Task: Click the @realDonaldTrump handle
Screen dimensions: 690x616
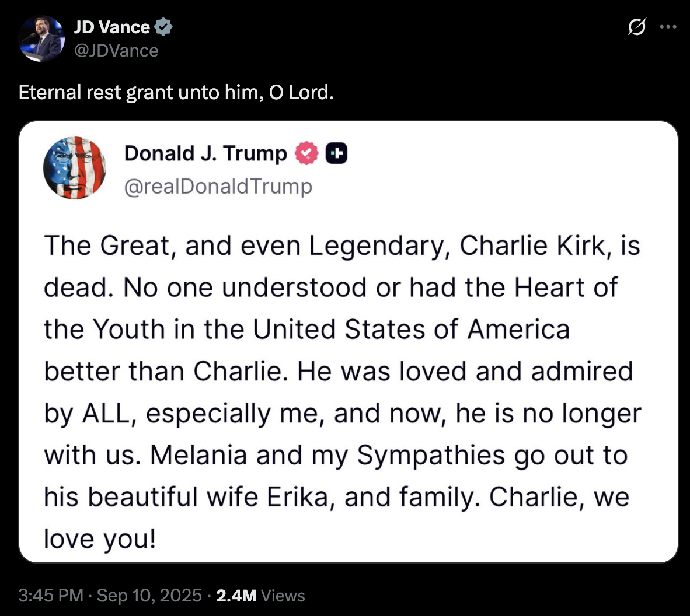Action: [218, 186]
